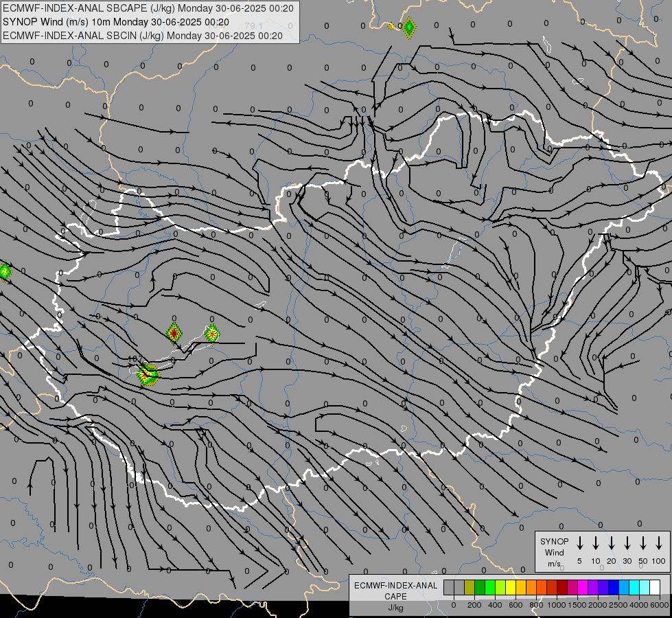Select the green CAPE diamond near the top border
The width and height of the screenshot is (672, 618).
(x=409, y=28)
